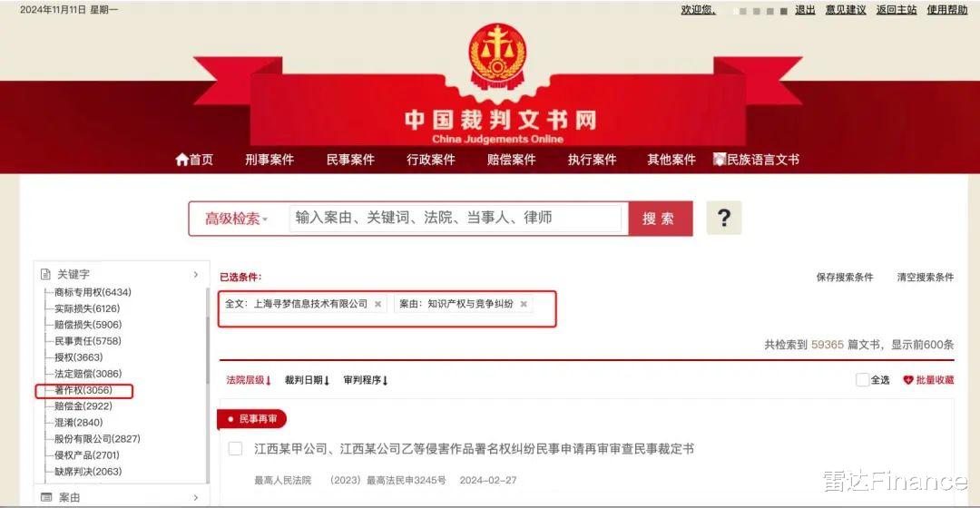Click the red 搜索 button
The image size is (980, 508).
tap(660, 219)
